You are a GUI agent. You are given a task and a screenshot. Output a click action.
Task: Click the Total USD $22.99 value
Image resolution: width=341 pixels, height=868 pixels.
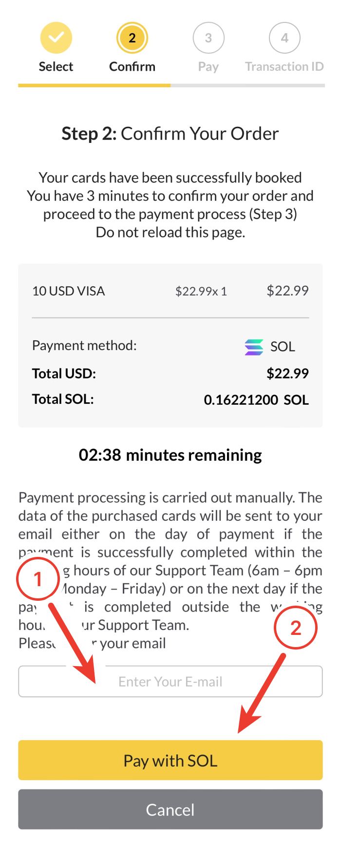287,374
